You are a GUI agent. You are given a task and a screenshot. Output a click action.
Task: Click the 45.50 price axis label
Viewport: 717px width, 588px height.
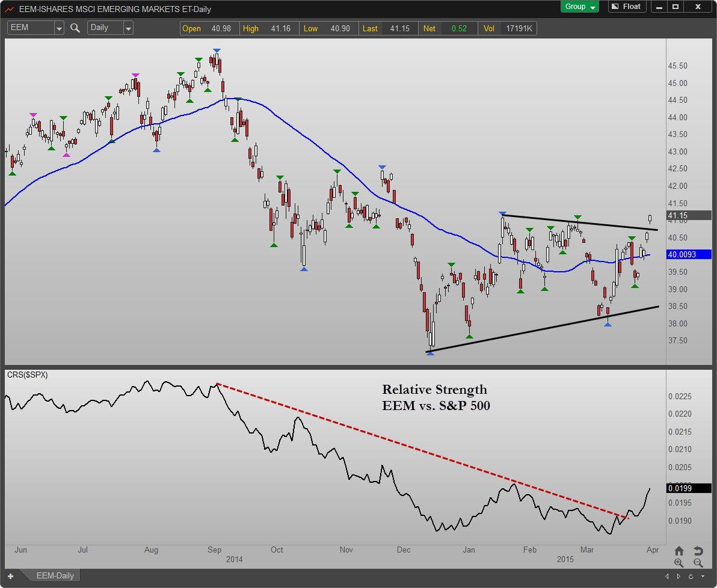[678, 66]
